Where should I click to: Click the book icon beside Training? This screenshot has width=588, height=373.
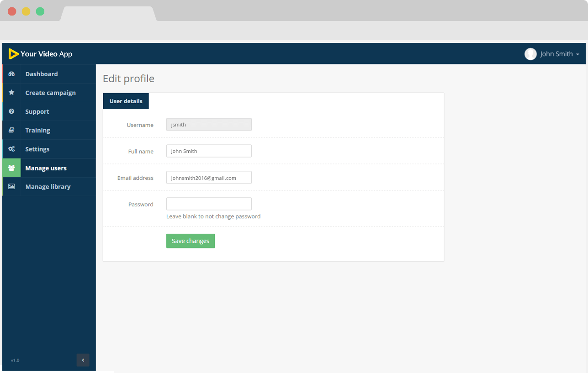pyautogui.click(x=12, y=130)
